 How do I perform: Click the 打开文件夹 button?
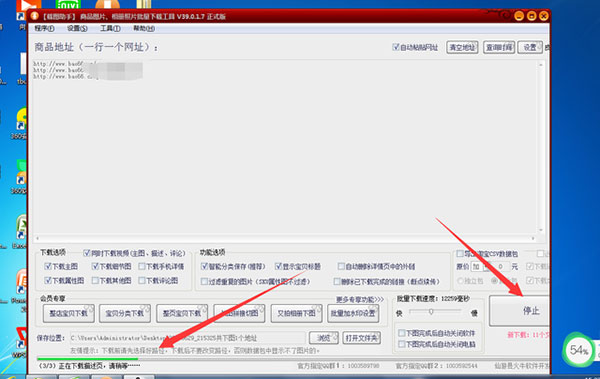tap(362, 338)
